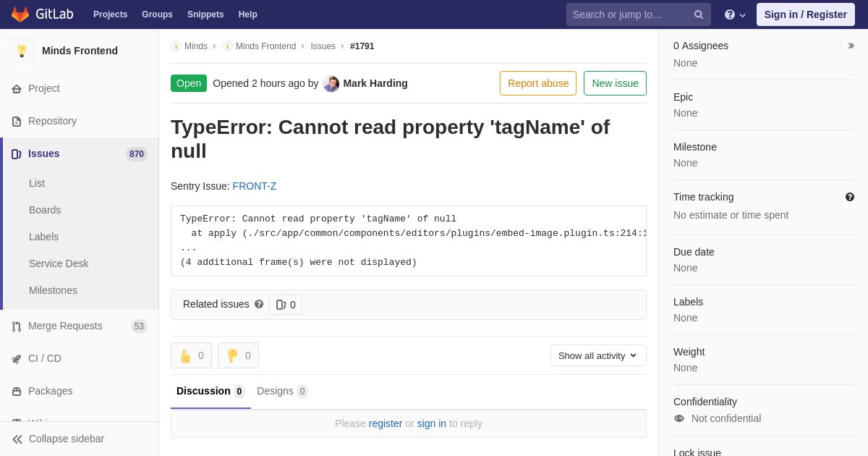
Task: Click the Not confidential eye icon
Action: pyautogui.click(x=678, y=418)
